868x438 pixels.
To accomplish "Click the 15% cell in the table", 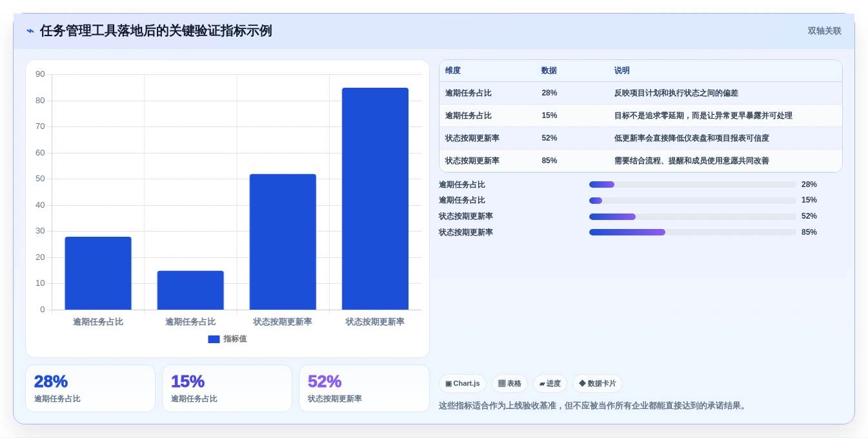I will 549,115.
